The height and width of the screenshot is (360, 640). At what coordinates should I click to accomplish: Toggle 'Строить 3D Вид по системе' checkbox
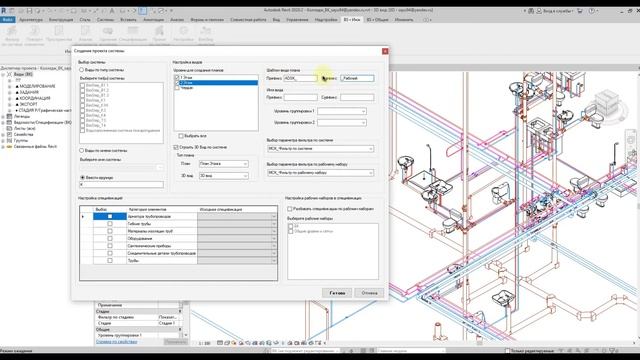(176, 147)
